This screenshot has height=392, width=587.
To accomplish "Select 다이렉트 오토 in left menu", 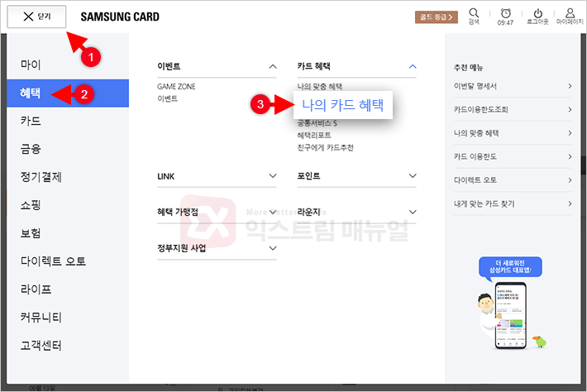I will click(53, 261).
